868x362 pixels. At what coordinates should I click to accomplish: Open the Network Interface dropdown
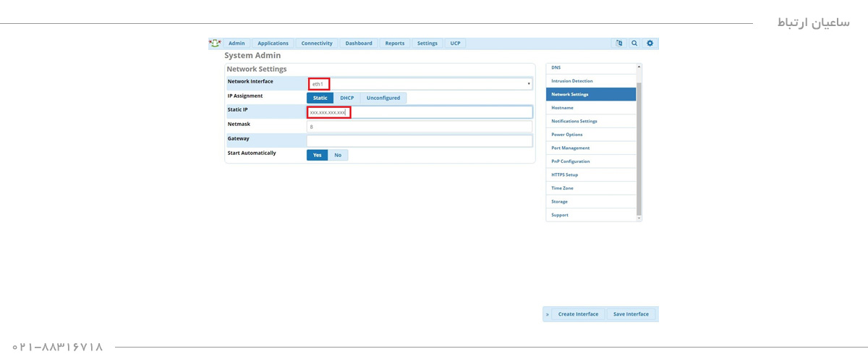coord(420,84)
